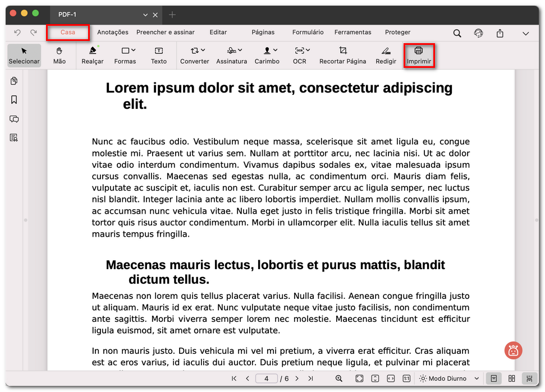545x392 pixels.
Task: Click the search magnifier icon
Action: [457, 33]
